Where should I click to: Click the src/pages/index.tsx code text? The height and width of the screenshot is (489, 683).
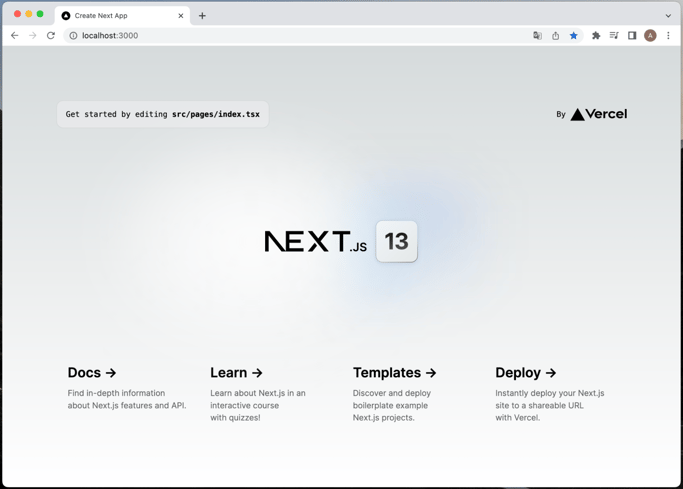(216, 114)
